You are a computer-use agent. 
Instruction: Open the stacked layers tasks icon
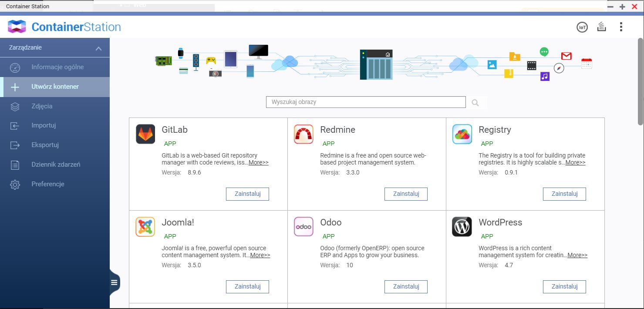pos(602,27)
